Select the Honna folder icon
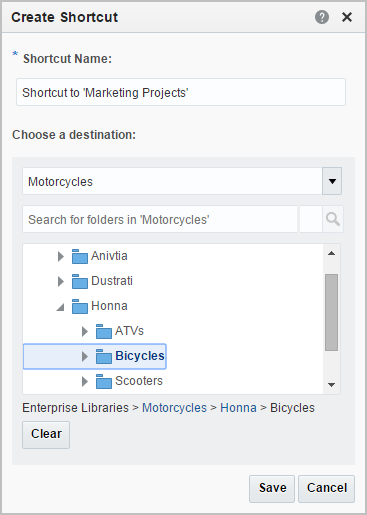 [x=80, y=306]
